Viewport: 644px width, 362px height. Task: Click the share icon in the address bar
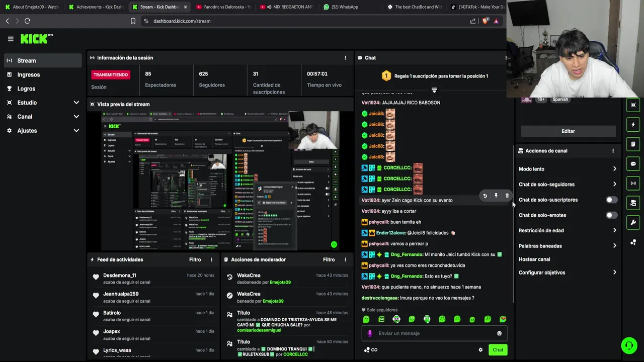[x=473, y=21]
